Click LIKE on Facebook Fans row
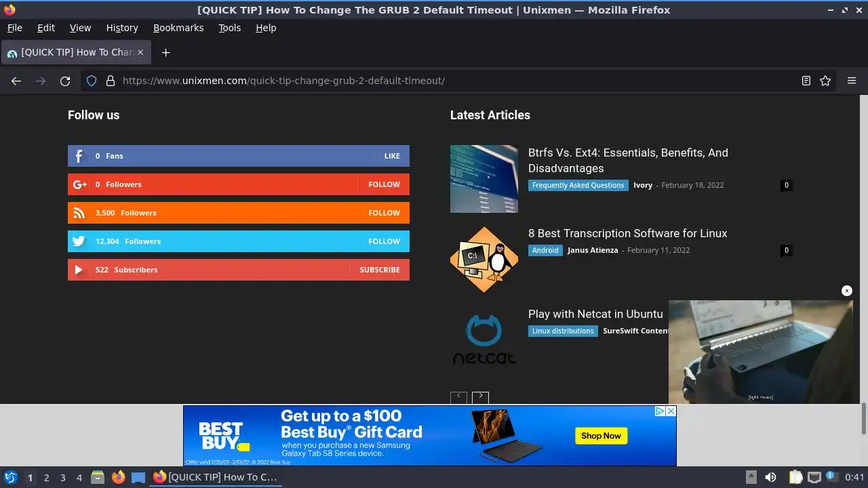 pyautogui.click(x=392, y=156)
